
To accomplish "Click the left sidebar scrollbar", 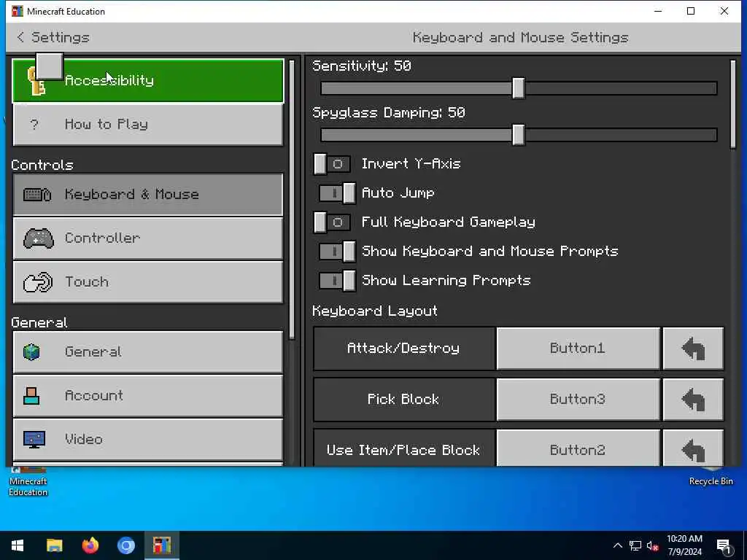I will click(292, 200).
